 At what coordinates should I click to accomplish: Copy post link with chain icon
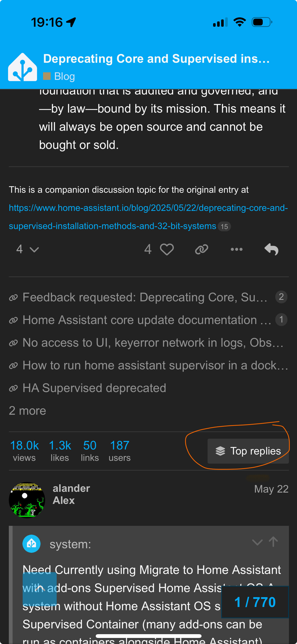tap(202, 249)
